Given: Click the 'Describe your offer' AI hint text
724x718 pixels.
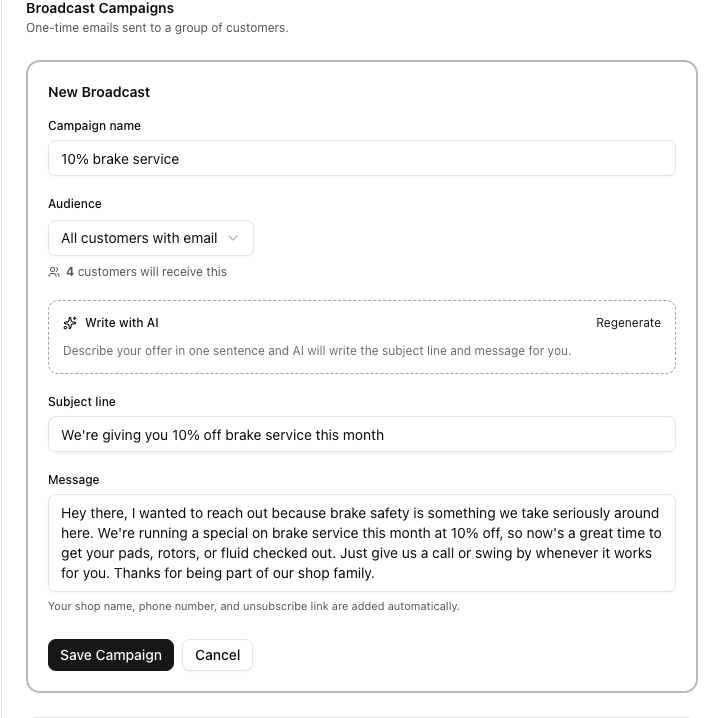Looking at the screenshot, I should (x=317, y=351).
